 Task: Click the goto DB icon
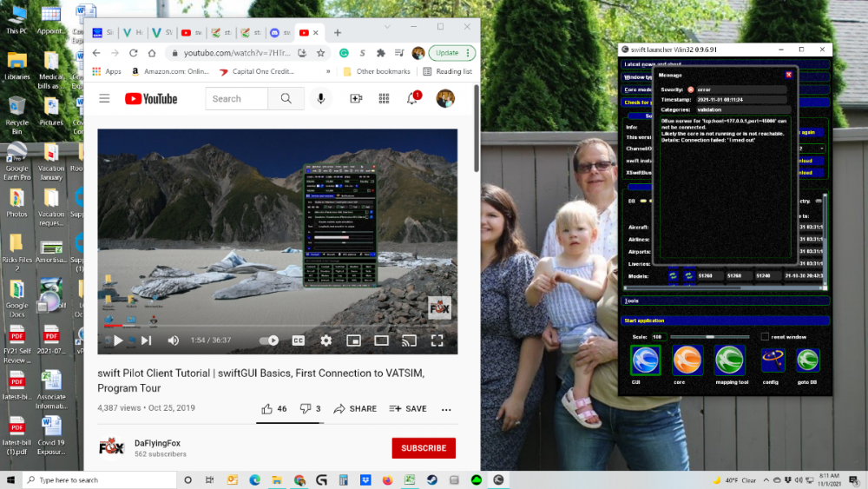click(808, 360)
